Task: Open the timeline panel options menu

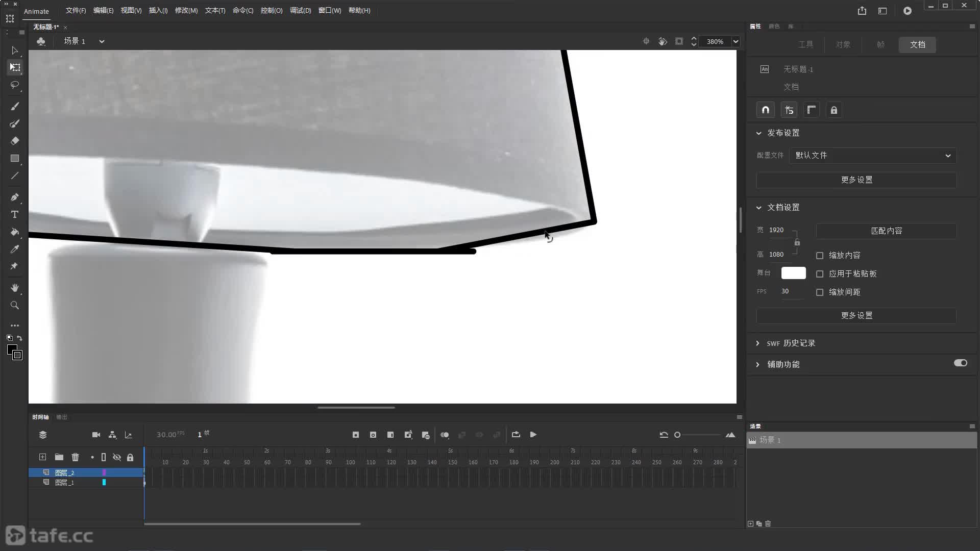Action: tap(739, 417)
